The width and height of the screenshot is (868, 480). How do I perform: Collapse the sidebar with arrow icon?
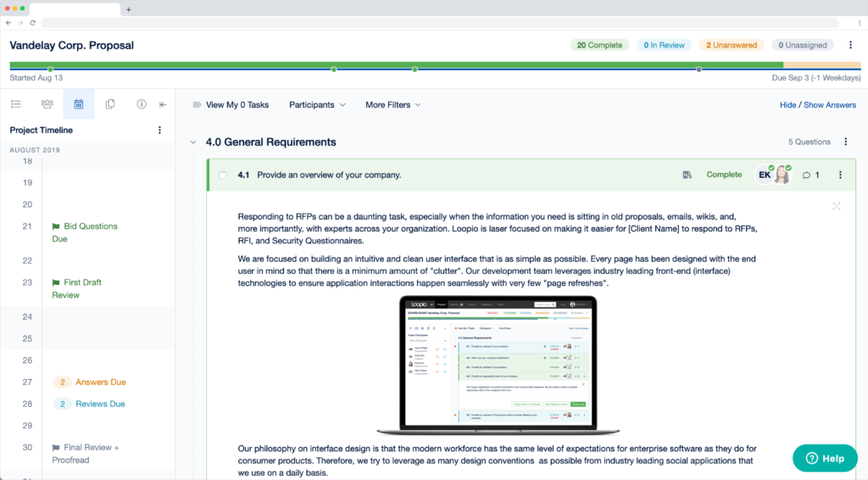pyautogui.click(x=163, y=104)
